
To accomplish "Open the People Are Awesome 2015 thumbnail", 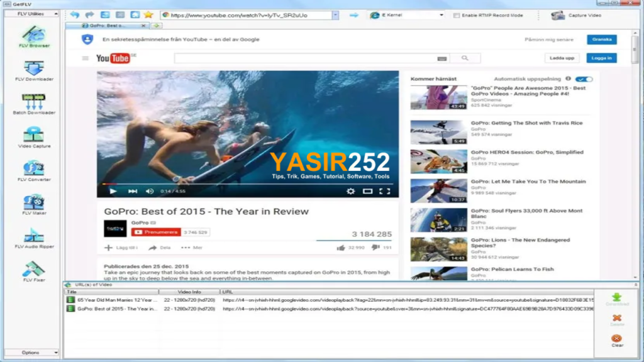I will coord(438,97).
